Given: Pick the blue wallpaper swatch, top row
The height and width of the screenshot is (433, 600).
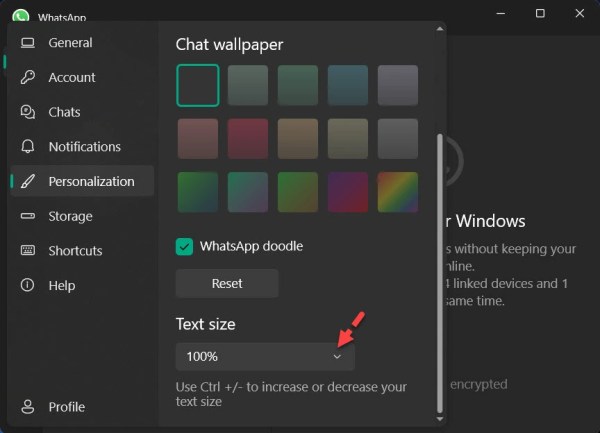Looking at the screenshot, I should click(348, 85).
